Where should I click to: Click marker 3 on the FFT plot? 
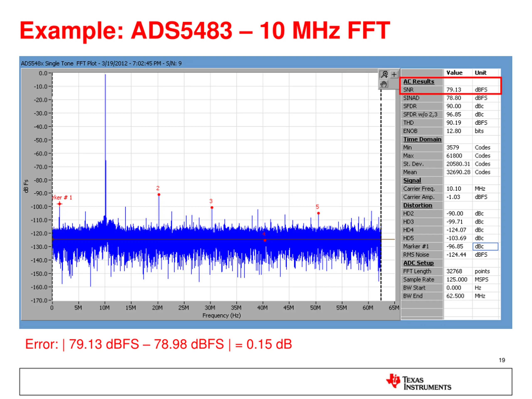coord(212,208)
